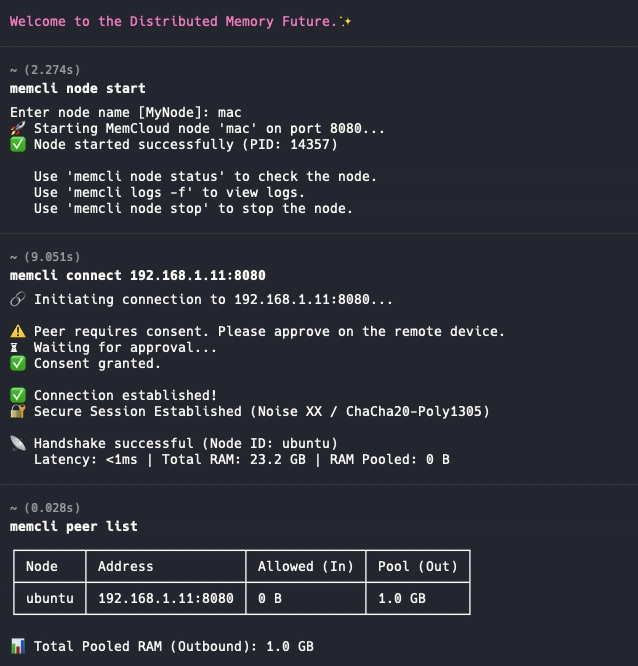Click the warning icon beside Peer requires consent

[x=17, y=332]
